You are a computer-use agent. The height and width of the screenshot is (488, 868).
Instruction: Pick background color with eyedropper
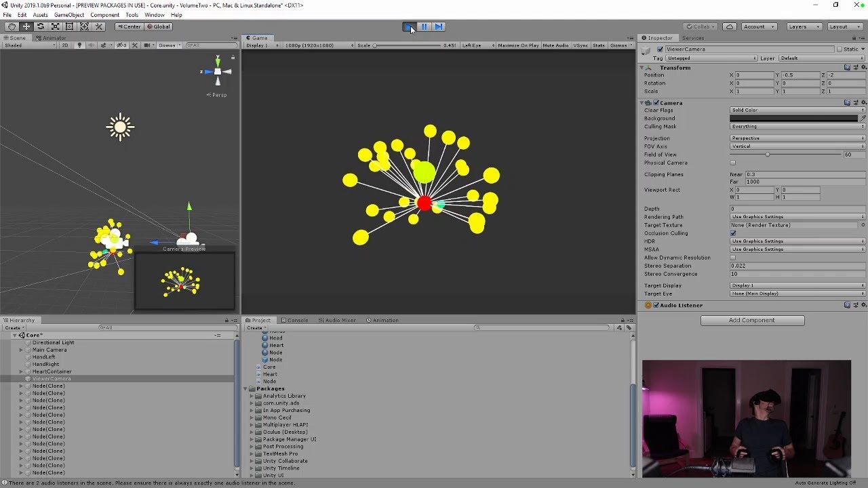click(863, 119)
